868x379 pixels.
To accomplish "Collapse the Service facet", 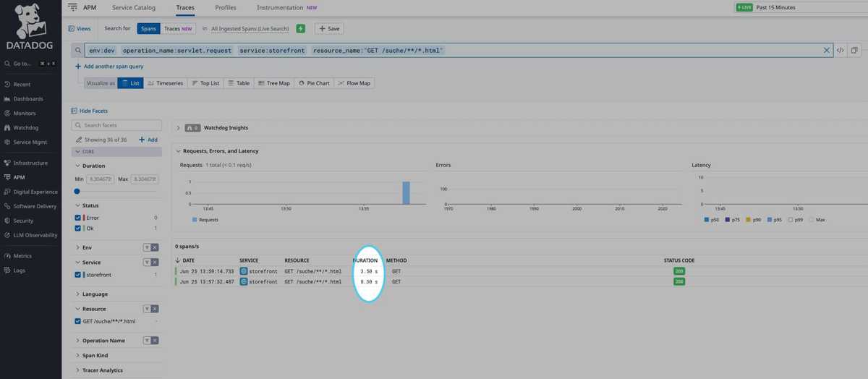I will pos(88,263).
